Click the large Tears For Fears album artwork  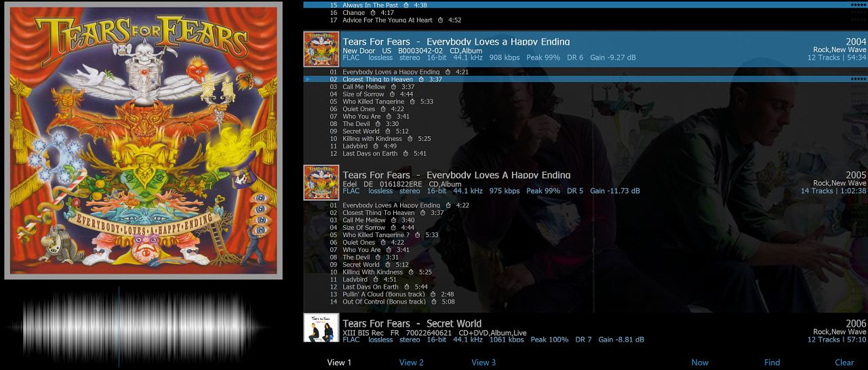(x=142, y=140)
